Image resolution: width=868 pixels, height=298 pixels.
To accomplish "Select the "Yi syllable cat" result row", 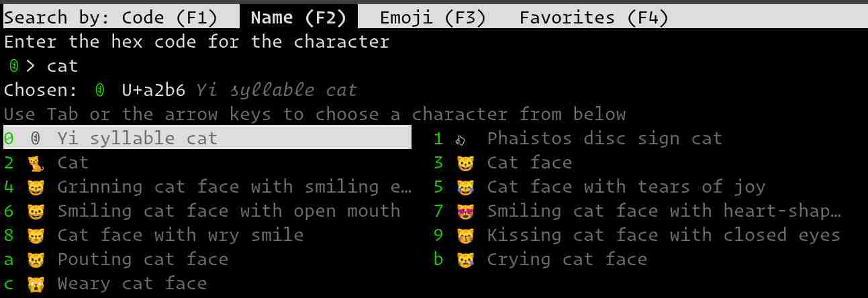I will (207, 138).
